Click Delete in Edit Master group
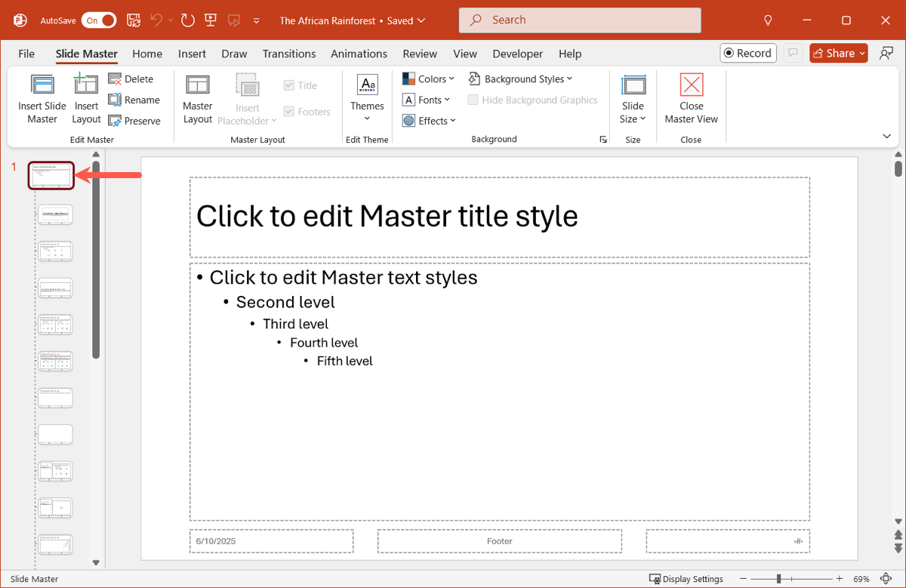Image resolution: width=906 pixels, height=588 pixels. pyautogui.click(x=131, y=79)
